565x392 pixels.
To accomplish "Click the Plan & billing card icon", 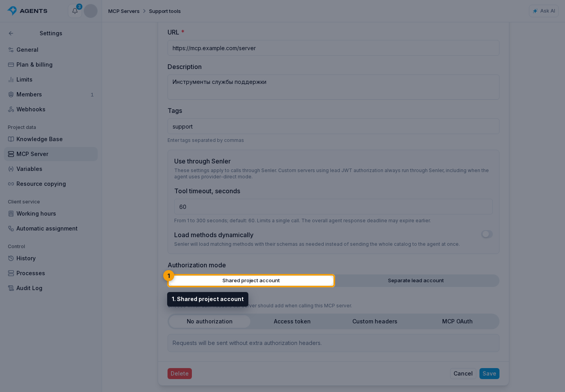I will click(x=11, y=65).
